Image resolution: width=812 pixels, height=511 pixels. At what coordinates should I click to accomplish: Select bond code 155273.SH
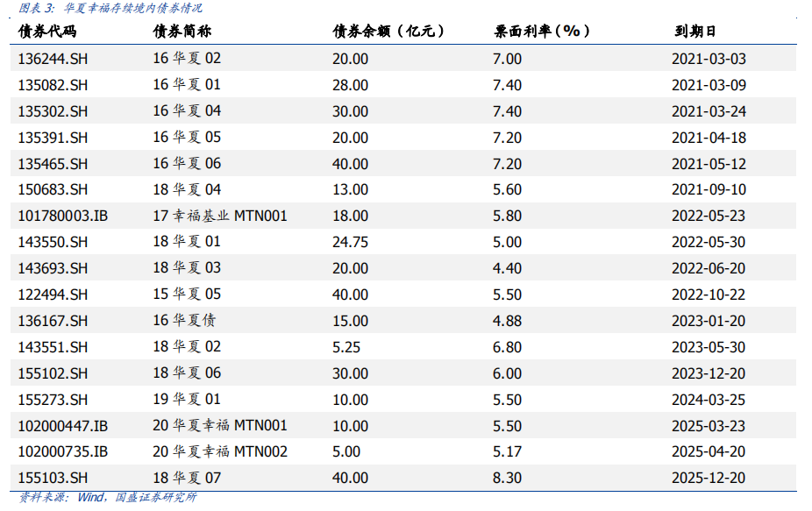[53, 401]
